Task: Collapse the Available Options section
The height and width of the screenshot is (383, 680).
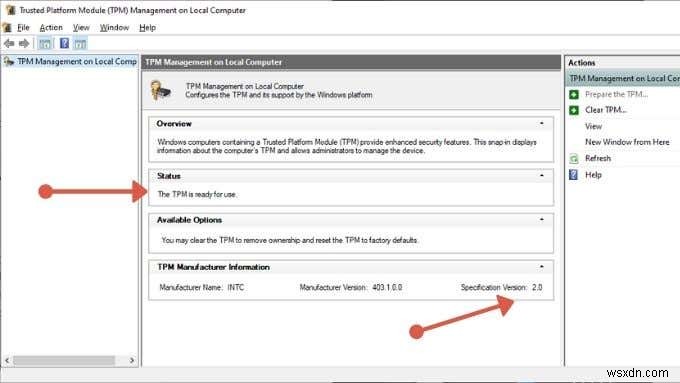Action: [542, 220]
